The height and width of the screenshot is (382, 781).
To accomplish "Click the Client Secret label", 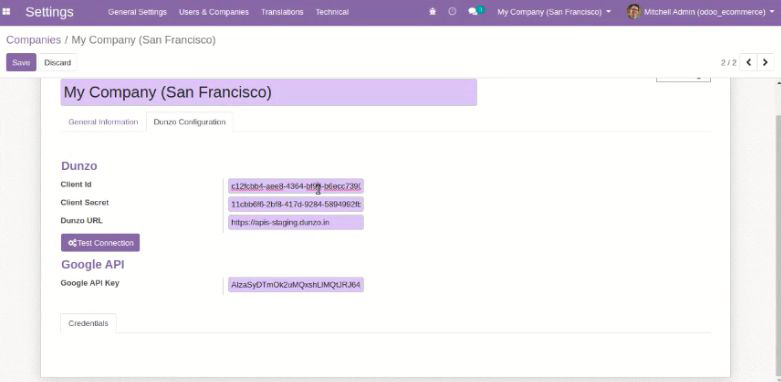I will pos(85,203).
